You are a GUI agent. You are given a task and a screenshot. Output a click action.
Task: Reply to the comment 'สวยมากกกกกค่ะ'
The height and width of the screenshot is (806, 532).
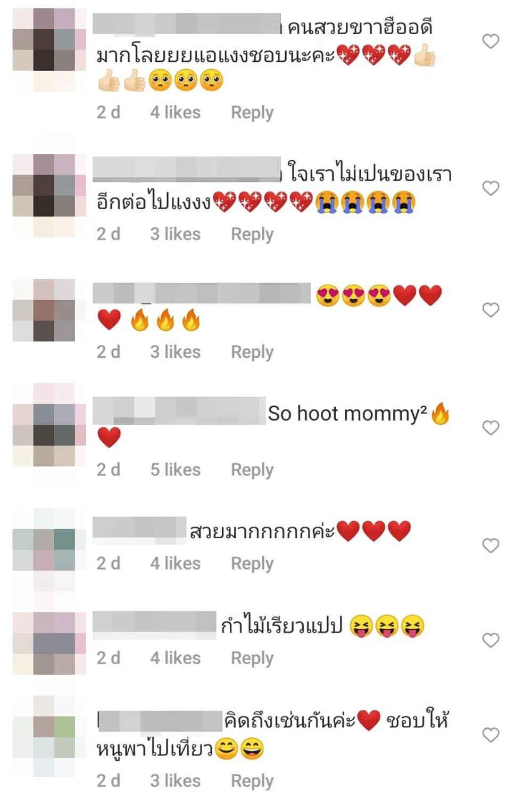coord(252,564)
